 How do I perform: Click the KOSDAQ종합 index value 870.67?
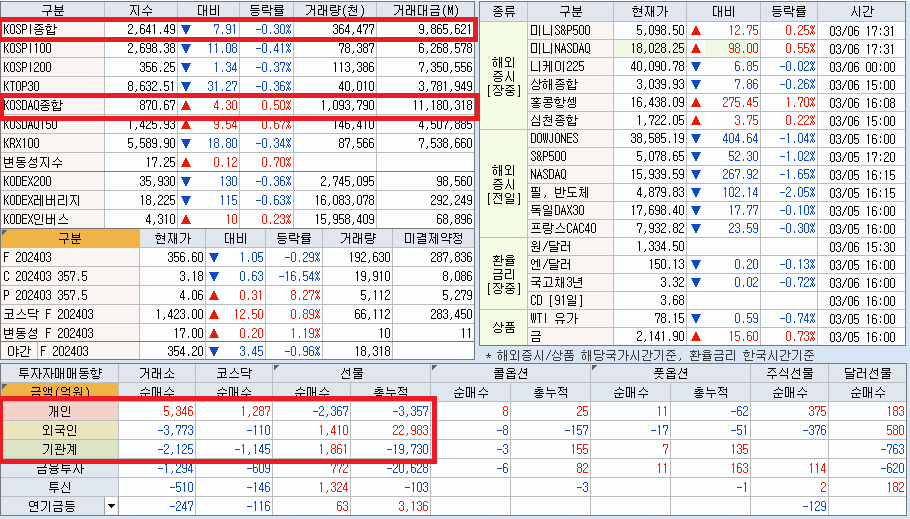(157, 106)
